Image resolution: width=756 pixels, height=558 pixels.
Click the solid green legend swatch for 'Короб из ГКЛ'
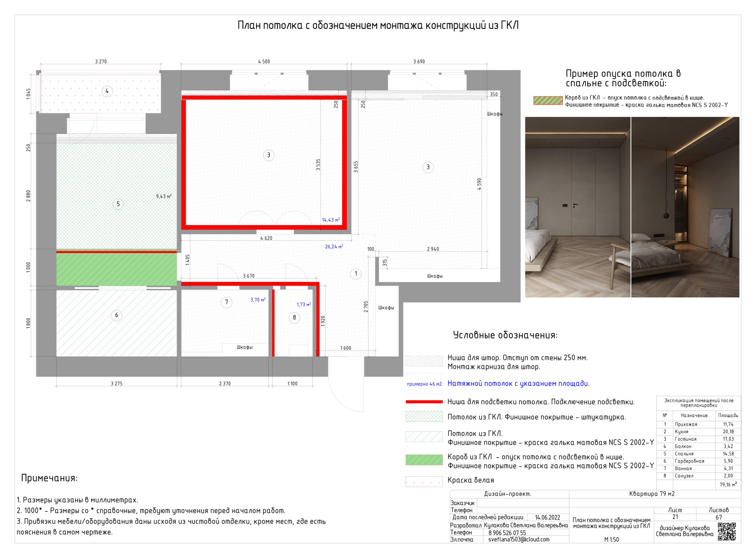pos(424,460)
